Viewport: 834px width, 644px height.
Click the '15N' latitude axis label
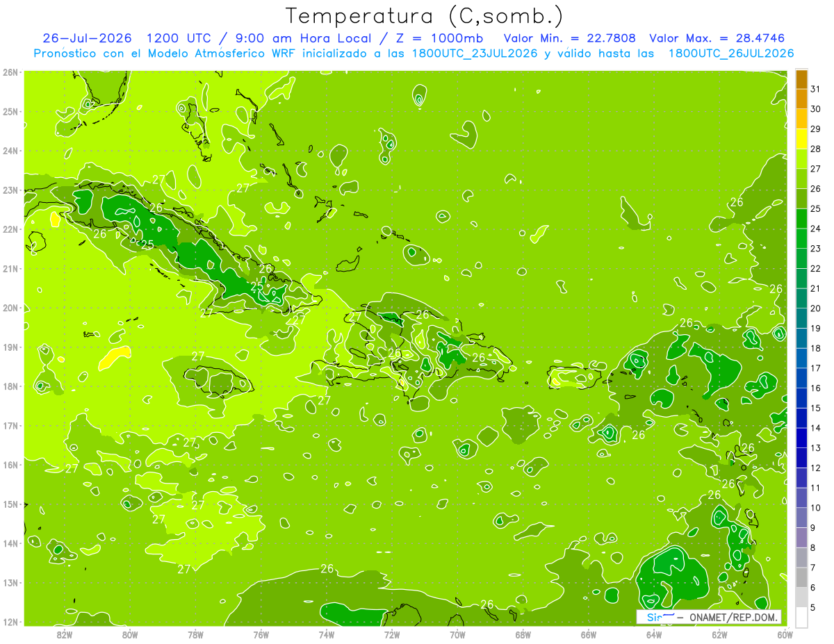coord(10,504)
